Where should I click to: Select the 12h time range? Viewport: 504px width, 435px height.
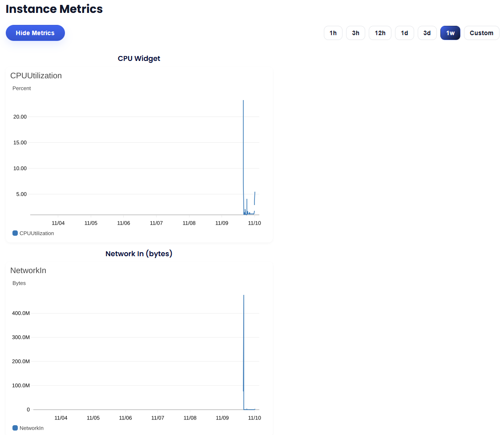pos(380,32)
